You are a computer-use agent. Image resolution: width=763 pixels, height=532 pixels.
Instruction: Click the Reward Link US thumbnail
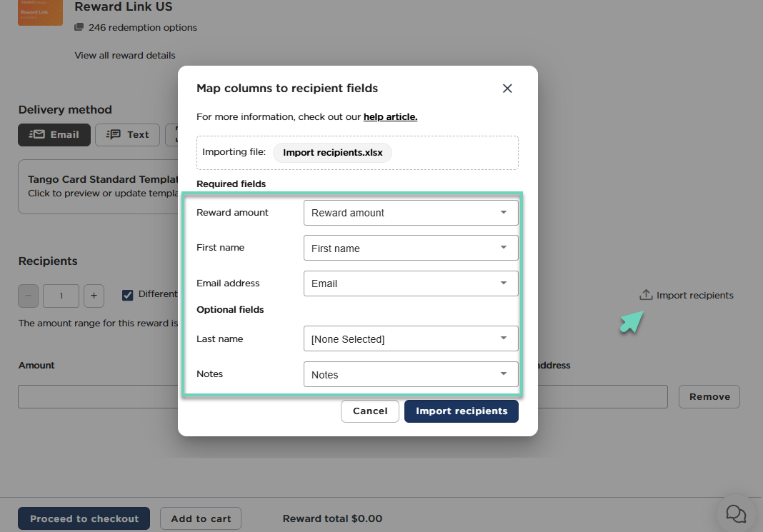40,12
